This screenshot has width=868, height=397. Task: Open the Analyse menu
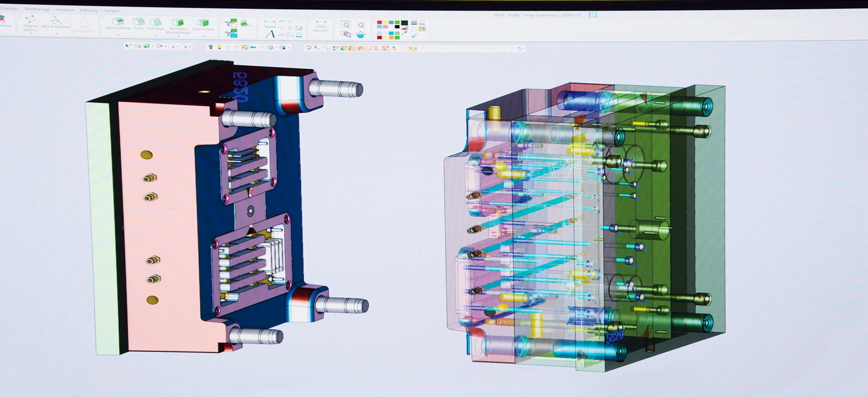click(65, 10)
